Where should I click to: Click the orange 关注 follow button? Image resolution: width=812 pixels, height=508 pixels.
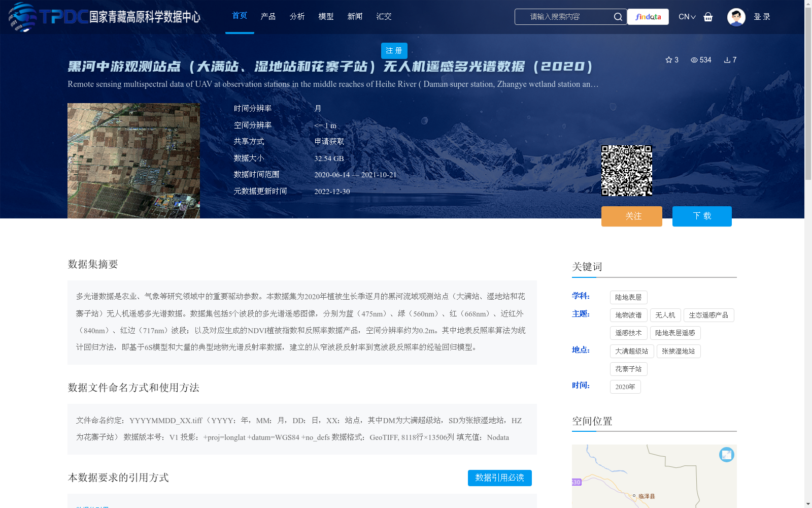pos(632,216)
